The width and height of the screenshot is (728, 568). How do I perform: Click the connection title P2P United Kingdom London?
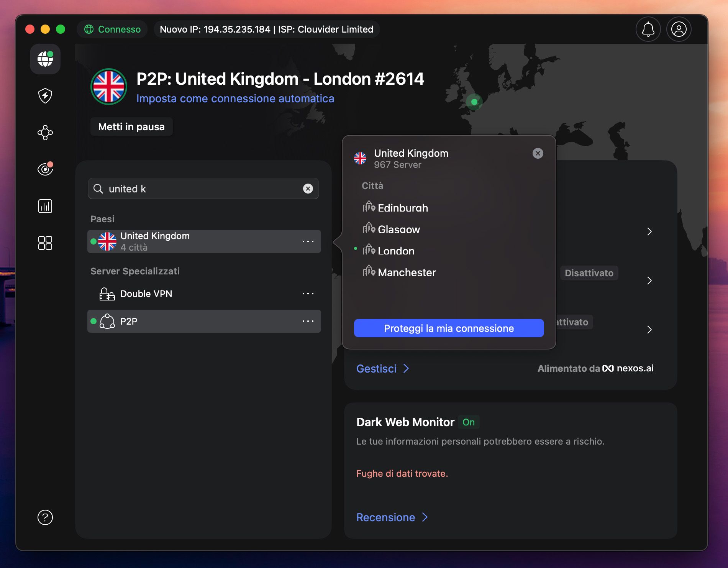pyautogui.click(x=280, y=79)
